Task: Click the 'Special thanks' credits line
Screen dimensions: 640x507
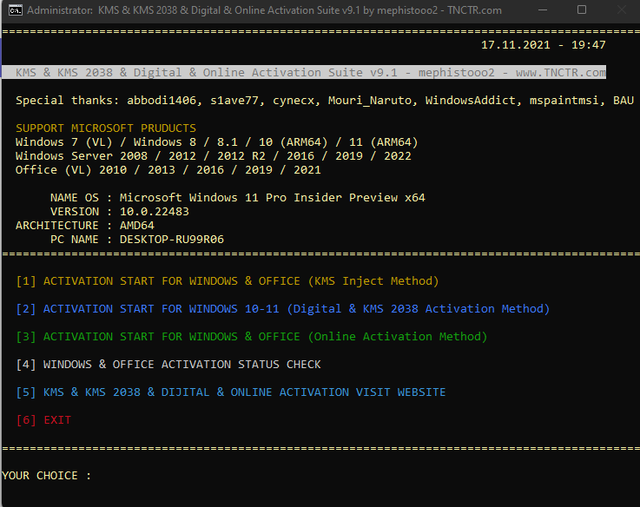Action: click(324, 100)
